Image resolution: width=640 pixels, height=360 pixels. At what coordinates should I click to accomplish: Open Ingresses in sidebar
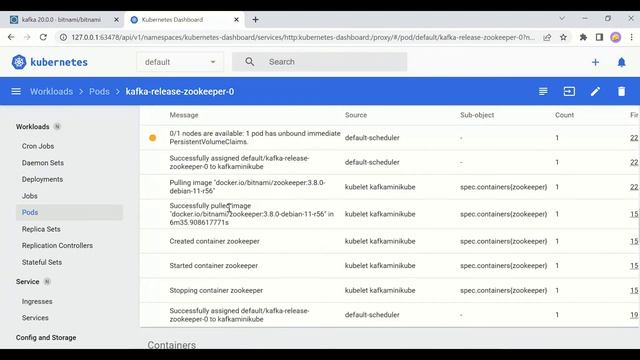pos(37,301)
